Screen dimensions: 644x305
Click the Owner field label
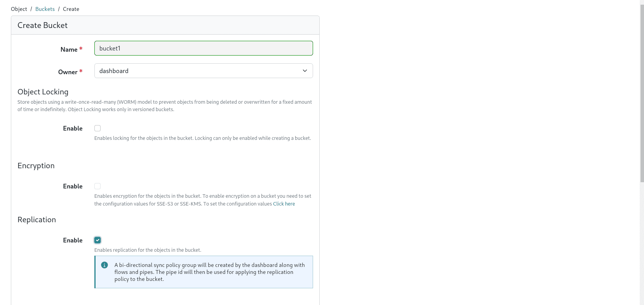coord(68,72)
